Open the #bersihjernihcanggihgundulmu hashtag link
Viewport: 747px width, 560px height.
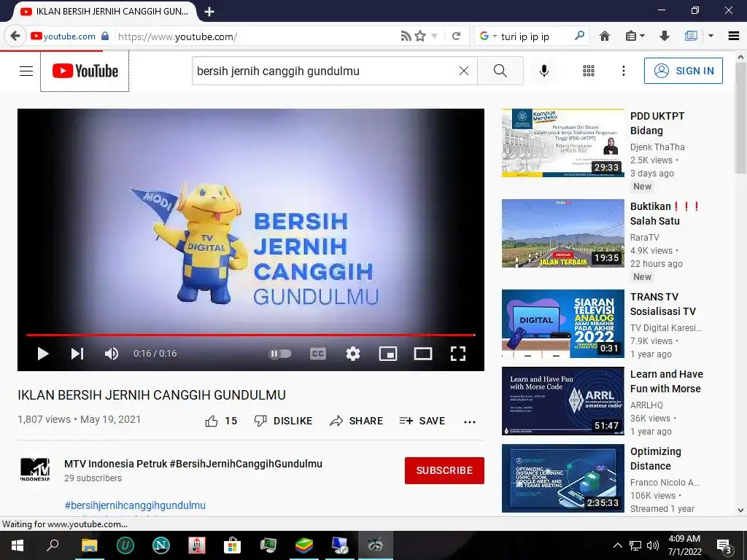[135, 505]
